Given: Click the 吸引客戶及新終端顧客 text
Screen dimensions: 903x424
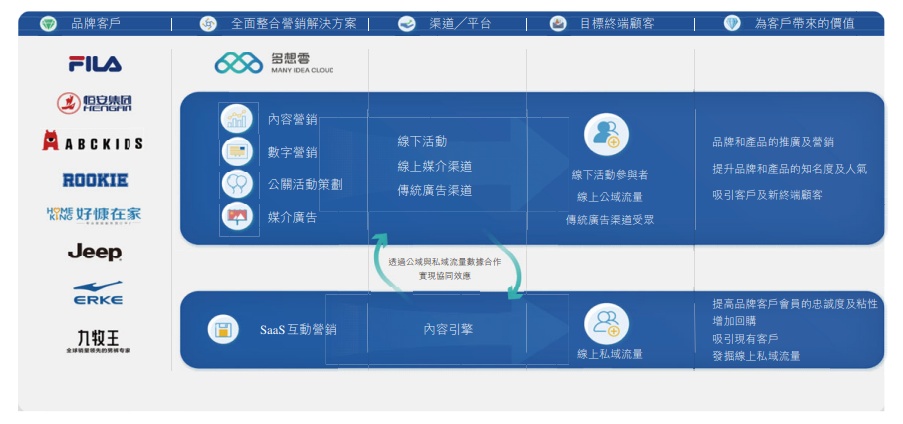Looking at the screenshot, I should point(767,195).
